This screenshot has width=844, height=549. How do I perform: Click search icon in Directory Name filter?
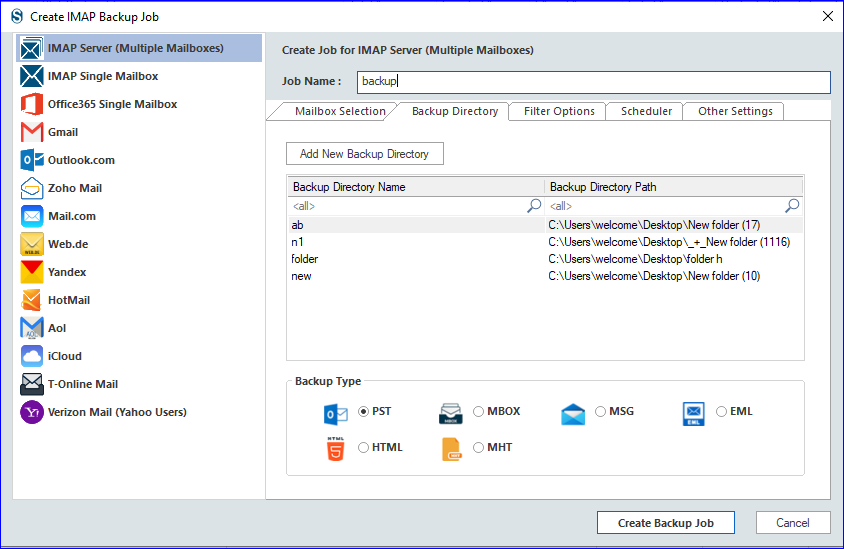(x=534, y=206)
